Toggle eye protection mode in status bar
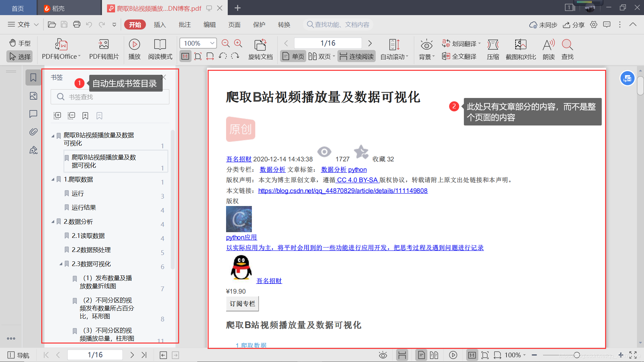Viewport: 644px width, 362px height. point(383,355)
